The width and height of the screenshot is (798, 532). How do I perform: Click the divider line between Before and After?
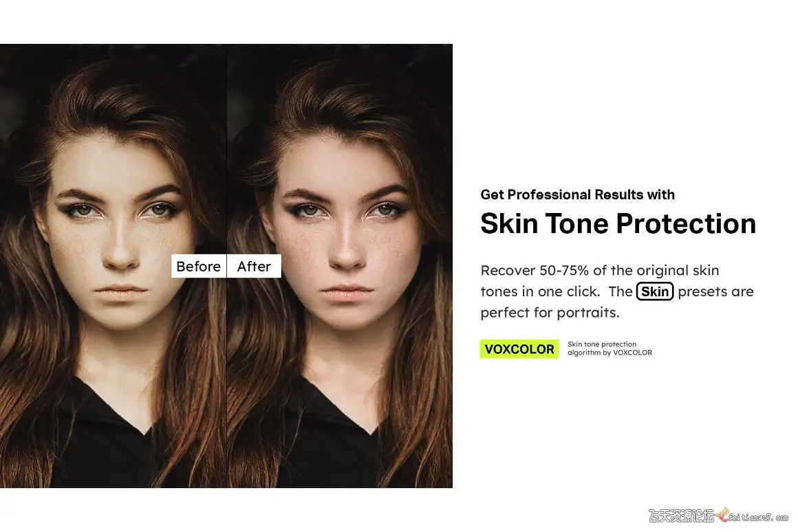click(x=226, y=265)
